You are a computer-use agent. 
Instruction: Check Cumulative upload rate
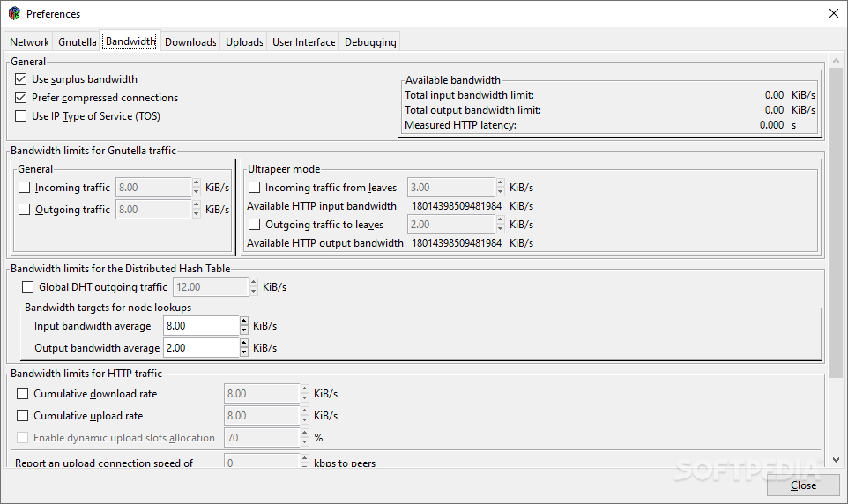point(22,415)
